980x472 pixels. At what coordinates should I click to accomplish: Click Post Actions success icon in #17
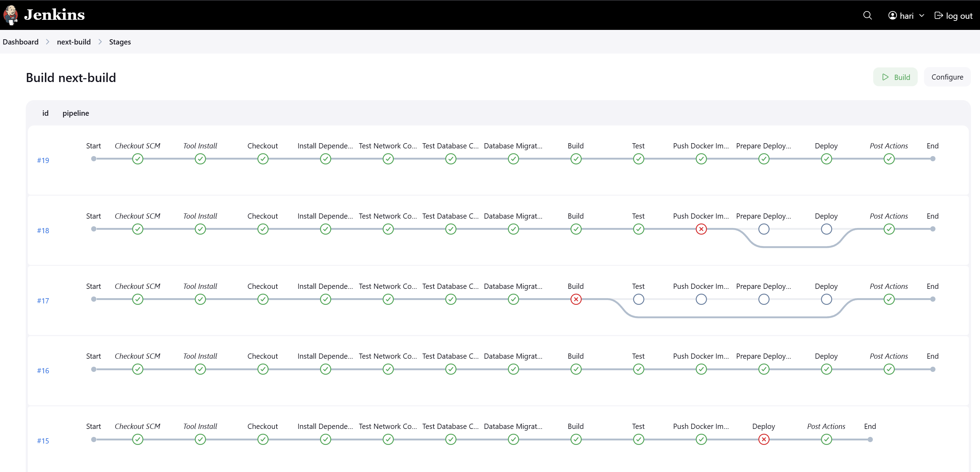tap(889, 300)
